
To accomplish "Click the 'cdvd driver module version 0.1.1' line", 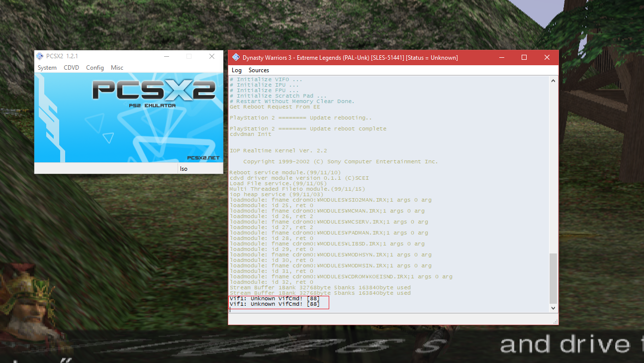I will click(299, 178).
